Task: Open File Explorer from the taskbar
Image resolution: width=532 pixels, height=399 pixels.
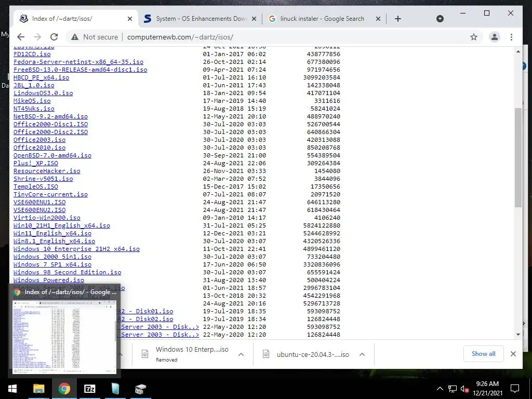Action: coord(38,389)
